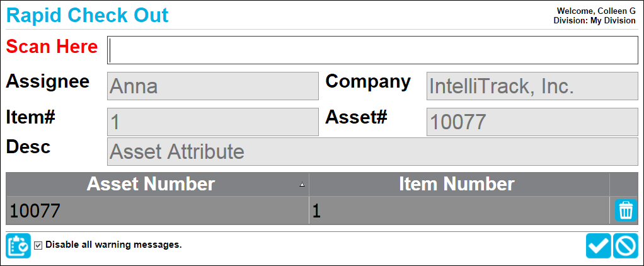Sort by Asset Number ascending arrow

pos(302,185)
